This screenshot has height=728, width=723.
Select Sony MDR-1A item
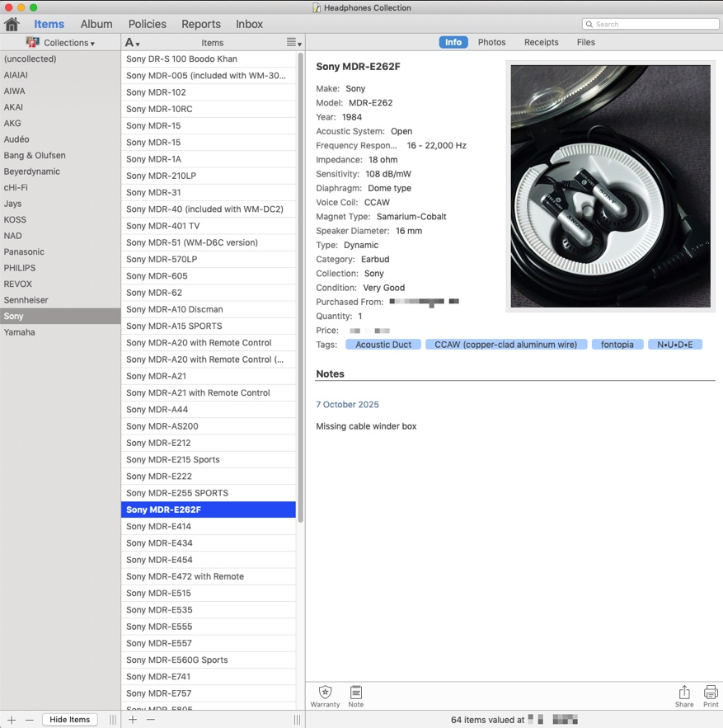[x=209, y=159]
